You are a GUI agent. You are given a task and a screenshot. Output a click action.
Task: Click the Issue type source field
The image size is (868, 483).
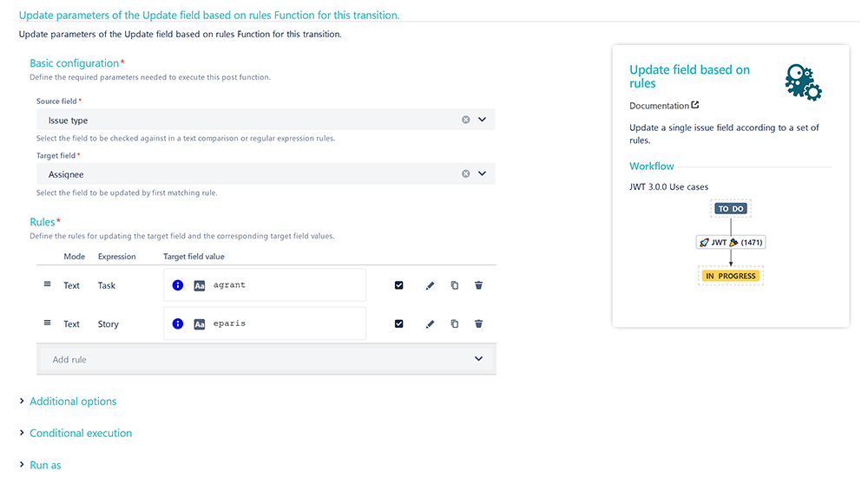pyautogui.click(x=266, y=120)
